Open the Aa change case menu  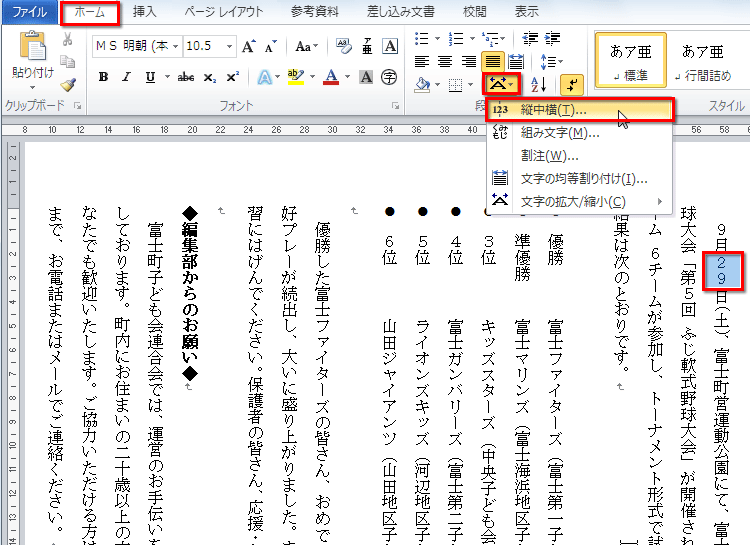pyautogui.click(x=307, y=46)
